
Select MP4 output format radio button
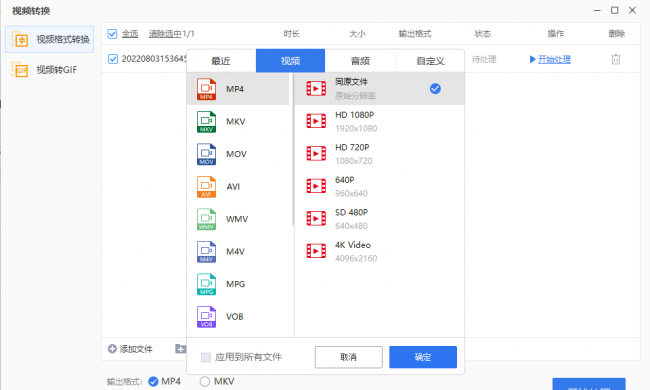click(x=153, y=381)
